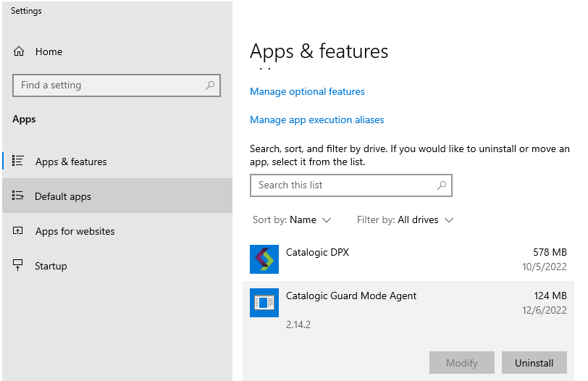Click the Default apps sidebar icon
This screenshot has width=588, height=381.
point(19,196)
